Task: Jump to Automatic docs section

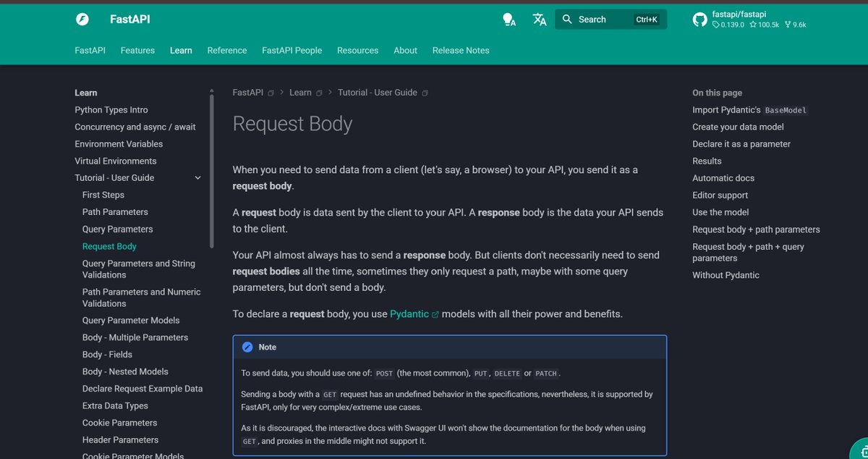Action: [723, 178]
